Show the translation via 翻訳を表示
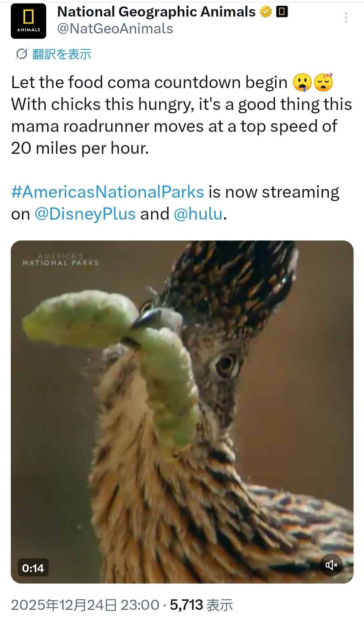364x623 pixels. pyautogui.click(x=62, y=54)
